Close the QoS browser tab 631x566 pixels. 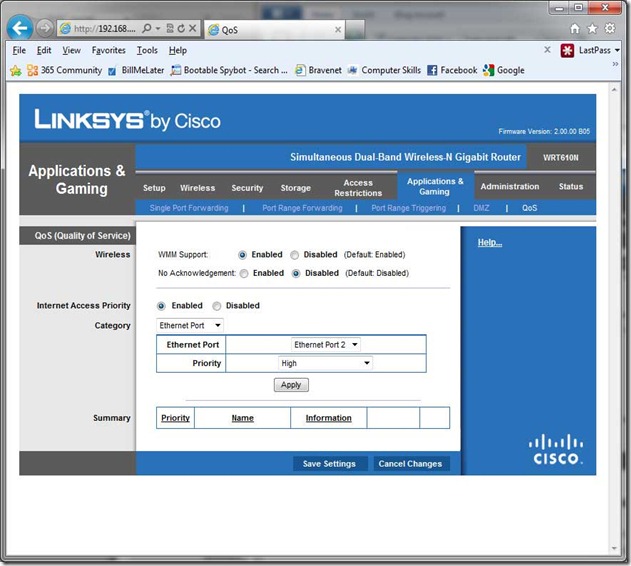click(x=338, y=29)
